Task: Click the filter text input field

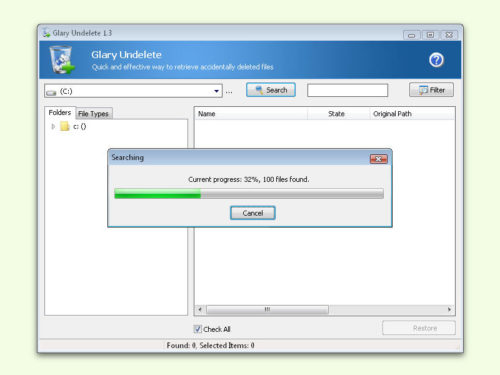Action: 348,90
